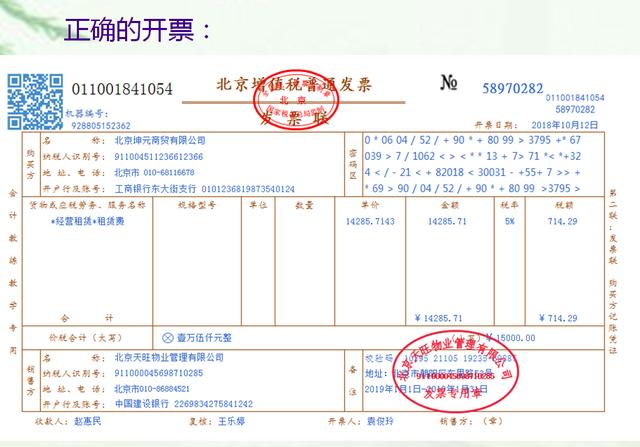Select buyer bank 工商银行东大街支行
640x447 pixels.
[156, 189]
